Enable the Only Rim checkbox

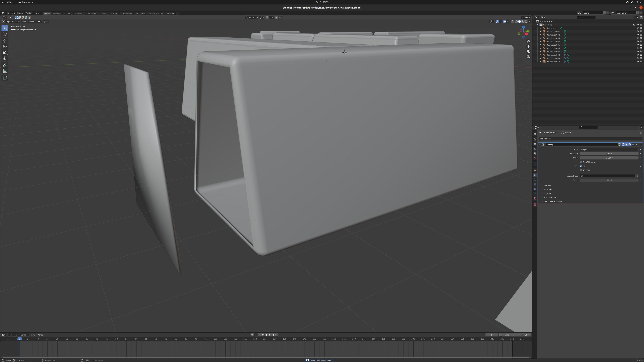pyautogui.click(x=581, y=170)
